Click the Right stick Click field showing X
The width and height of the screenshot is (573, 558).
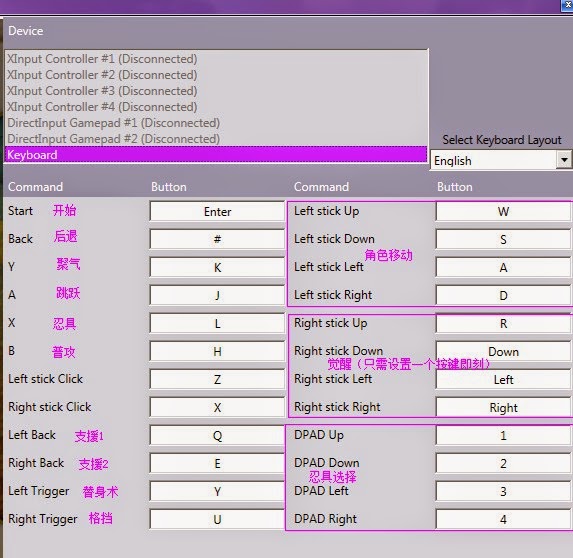click(x=217, y=407)
